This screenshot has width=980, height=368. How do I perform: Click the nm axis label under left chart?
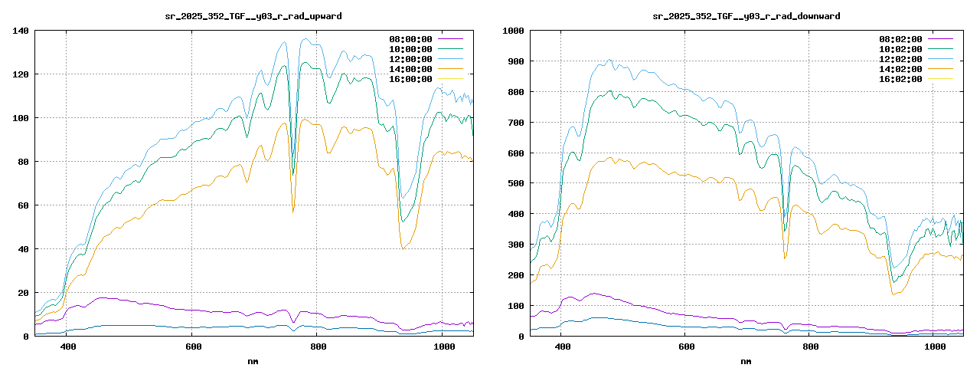(253, 360)
